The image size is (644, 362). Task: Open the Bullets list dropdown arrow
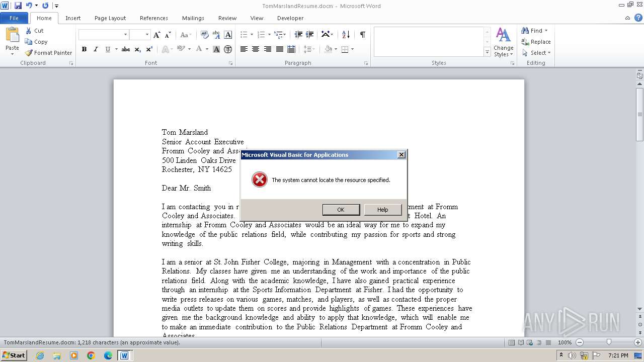pos(252,35)
